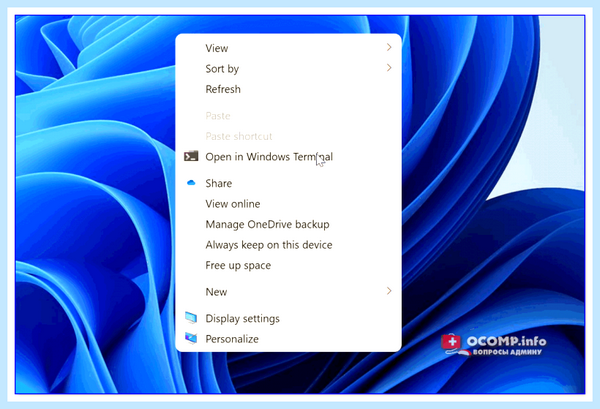Select the disabled Paste shortcut entry
The height and width of the screenshot is (409, 600).
288,136
